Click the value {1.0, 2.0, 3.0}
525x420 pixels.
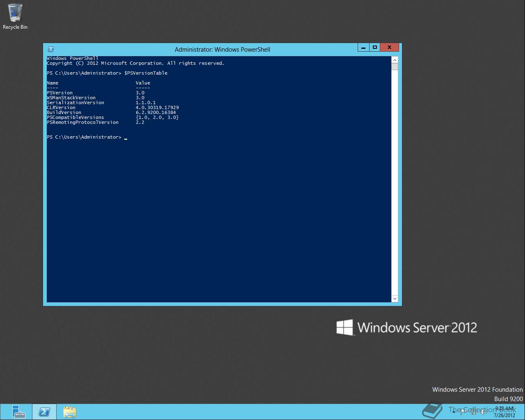pyautogui.click(x=157, y=117)
